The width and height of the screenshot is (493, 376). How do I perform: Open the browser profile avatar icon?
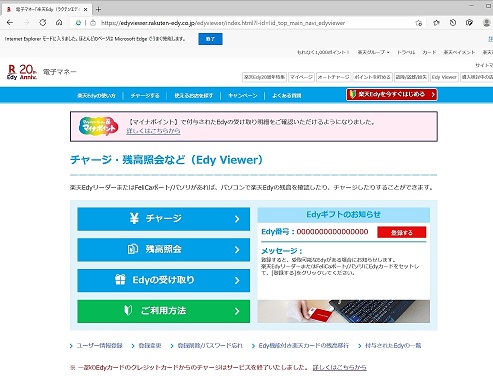coord(487,23)
